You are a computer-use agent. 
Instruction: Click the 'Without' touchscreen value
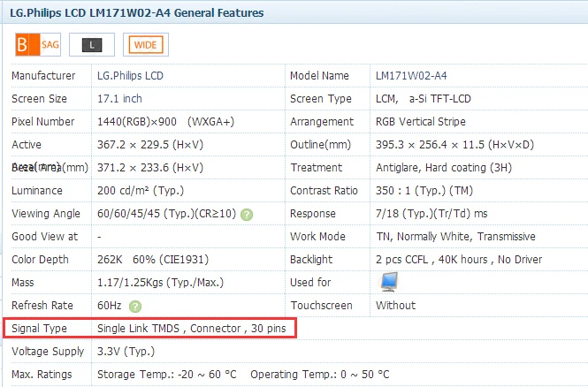point(395,306)
